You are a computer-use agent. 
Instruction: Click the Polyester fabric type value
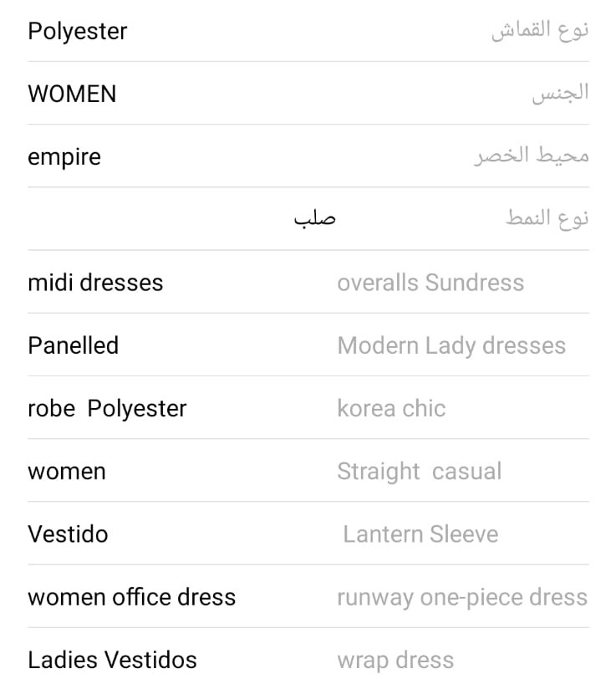pos(78,32)
